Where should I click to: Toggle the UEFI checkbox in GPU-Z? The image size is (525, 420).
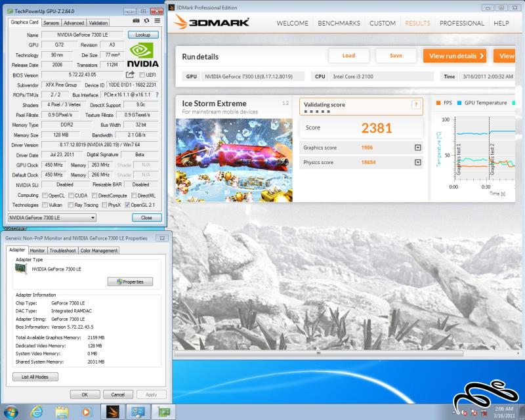(142, 75)
